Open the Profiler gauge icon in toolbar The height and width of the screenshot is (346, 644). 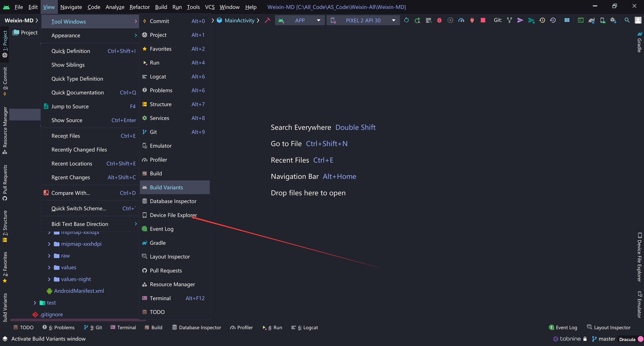[461, 20]
